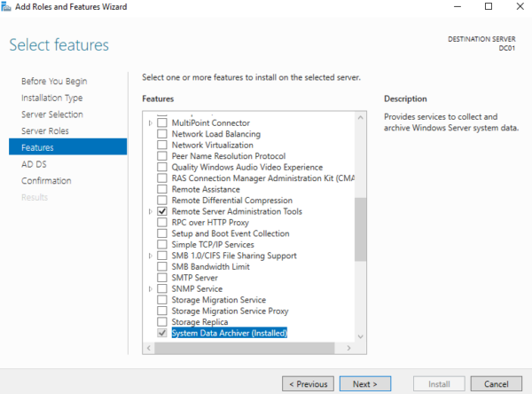Open the Installation Type step
This screenshot has height=394, width=532.
(51, 98)
